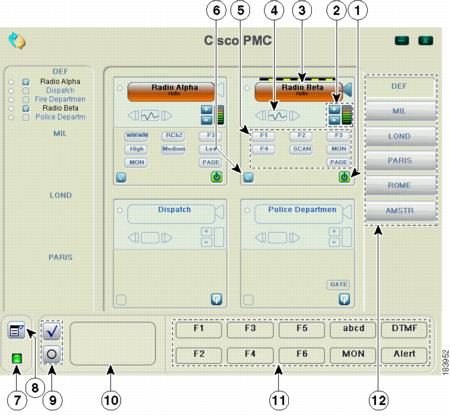Click the Radio Beta green power icon
The height and width of the screenshot is (415, 450).
tap(344, 177)
